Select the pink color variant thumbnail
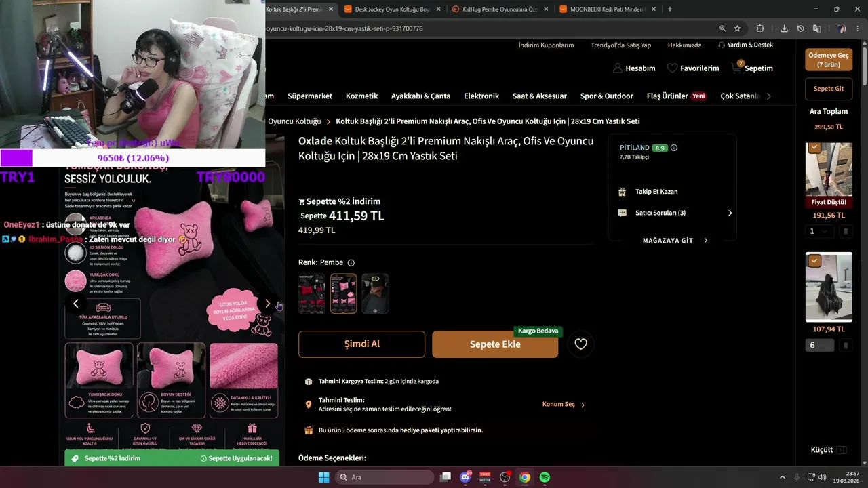This screenshot has height=488, width=868. tap(343, 293)
